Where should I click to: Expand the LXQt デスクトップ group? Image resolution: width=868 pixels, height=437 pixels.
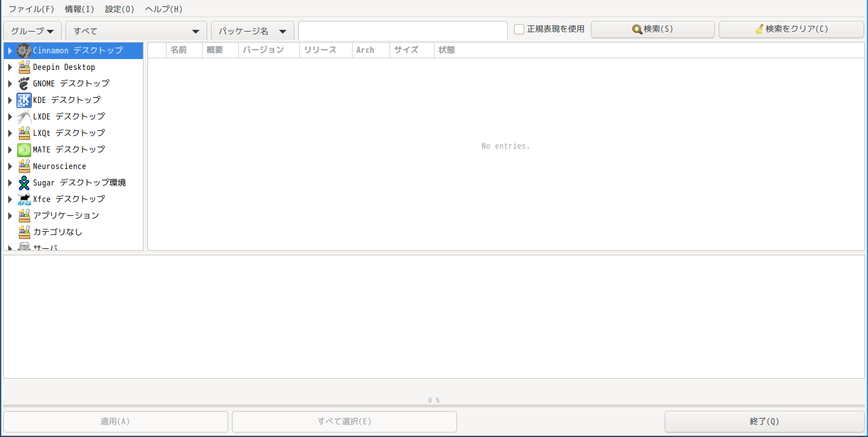[x=10, y=133]
